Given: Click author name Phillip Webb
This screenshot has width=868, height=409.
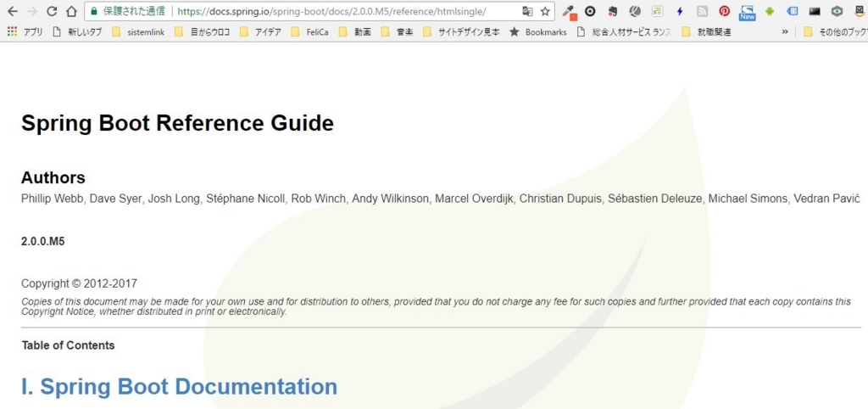Looking at the screenshot, I should coord(53,199).
